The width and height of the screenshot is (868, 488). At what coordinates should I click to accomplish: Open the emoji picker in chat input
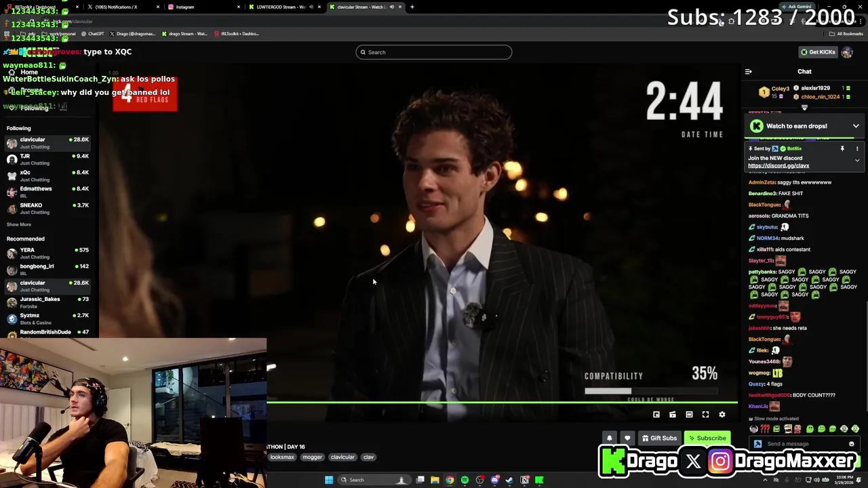pos(851,444)
